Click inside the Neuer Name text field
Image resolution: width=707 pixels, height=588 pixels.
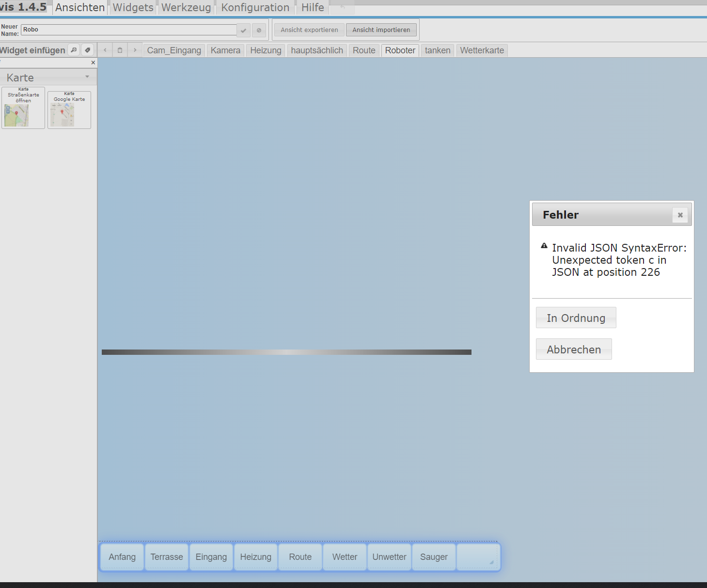pyautogui.click(x=128, y=30)
